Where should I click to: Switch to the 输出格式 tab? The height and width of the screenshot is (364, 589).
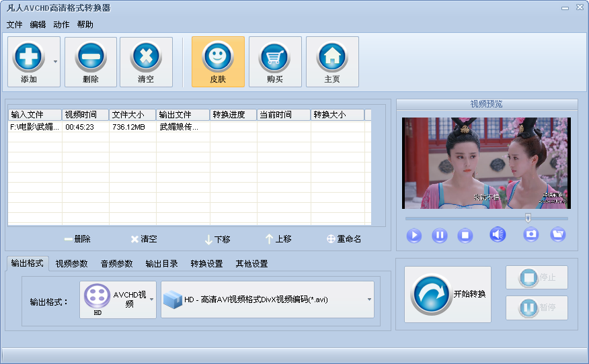coord(27,263)
